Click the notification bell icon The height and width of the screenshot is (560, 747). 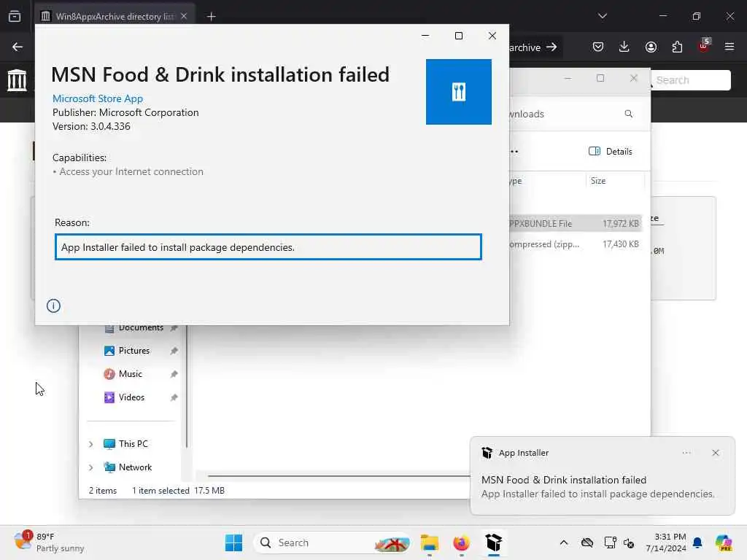coord(697,542)
